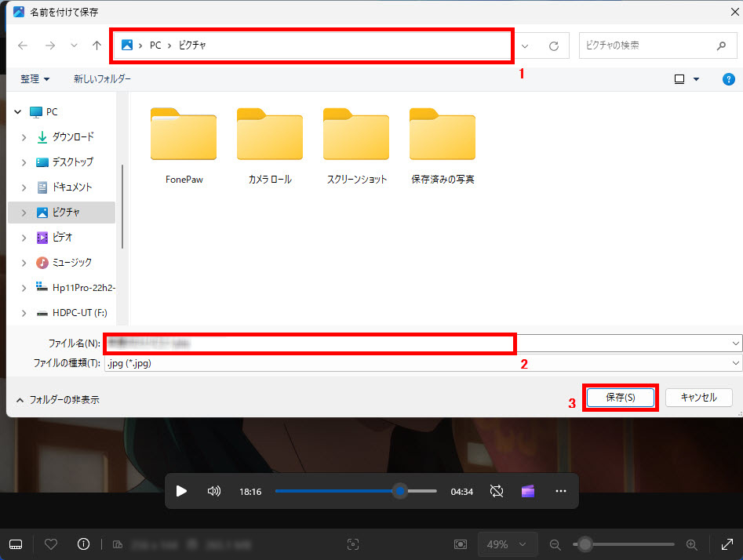Click the 保存(S) button
This screenshot has height=560, width=743.
click(x=620, y=398)
